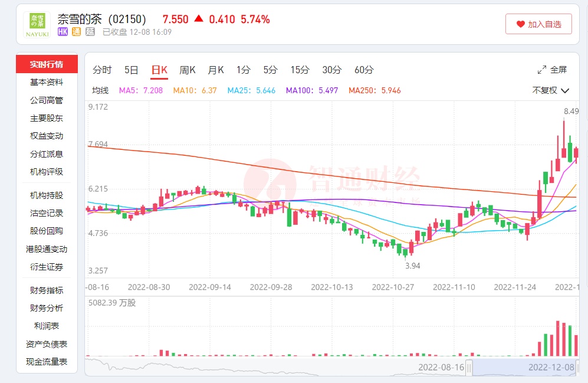Open 财务分析 financial analysis page
Screen dimensions: 588x383
pyautogui.click(x=47, y=308)
